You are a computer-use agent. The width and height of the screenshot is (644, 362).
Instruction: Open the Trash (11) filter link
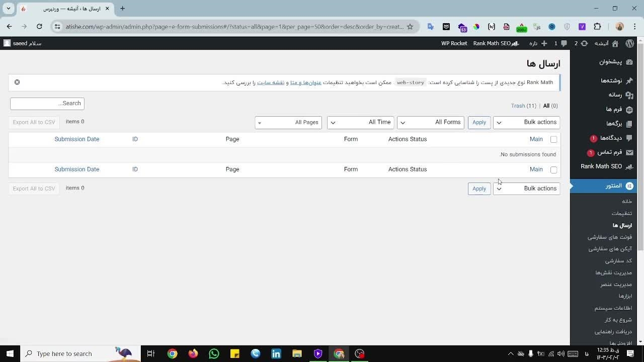click(523, 106)
